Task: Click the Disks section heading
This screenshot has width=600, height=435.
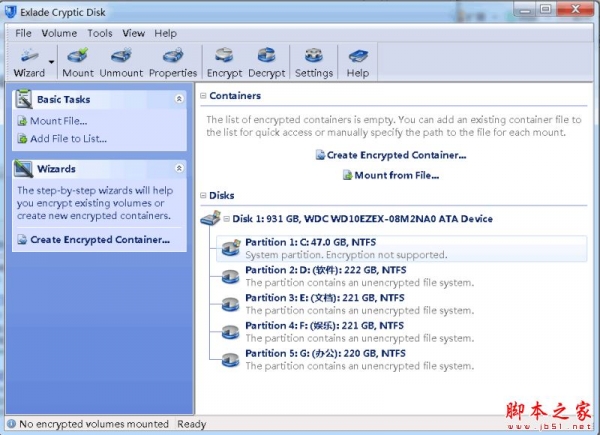Action: point(222,196)
